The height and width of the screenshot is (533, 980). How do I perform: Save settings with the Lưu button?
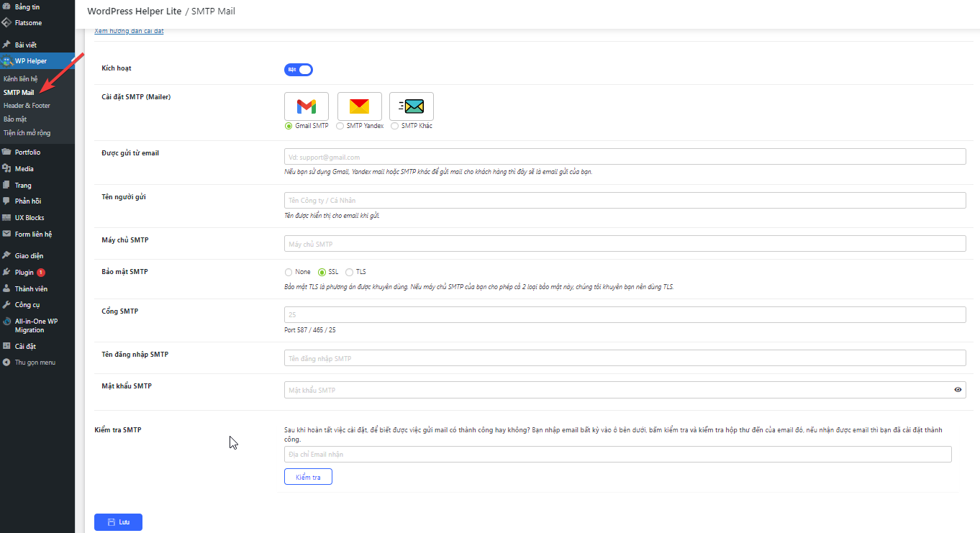click(x=118, y=522)
